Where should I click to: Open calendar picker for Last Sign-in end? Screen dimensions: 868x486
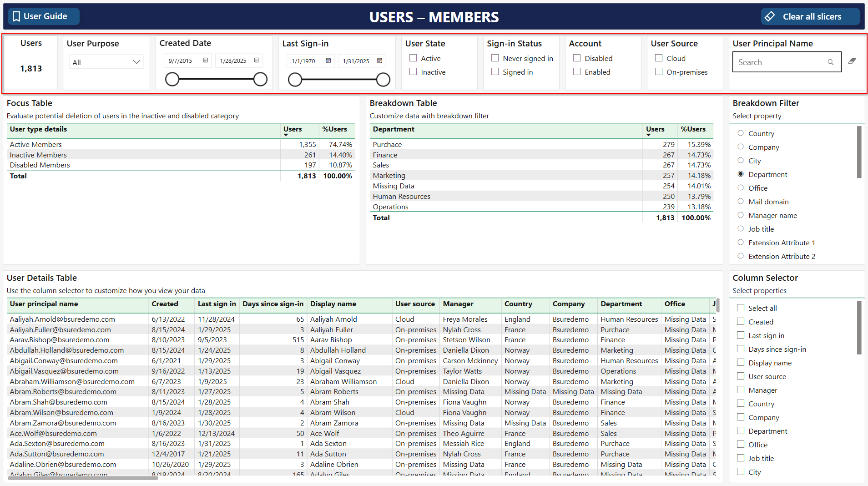(379, 61)
